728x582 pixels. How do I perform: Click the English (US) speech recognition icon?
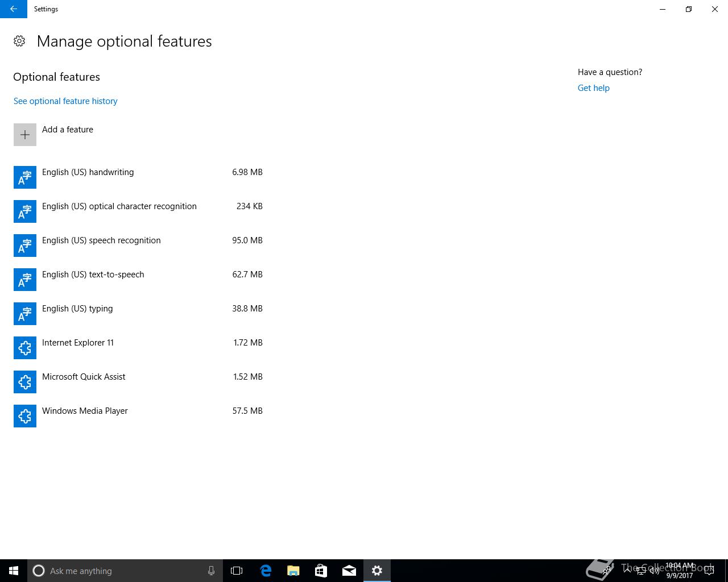point(25,246)
